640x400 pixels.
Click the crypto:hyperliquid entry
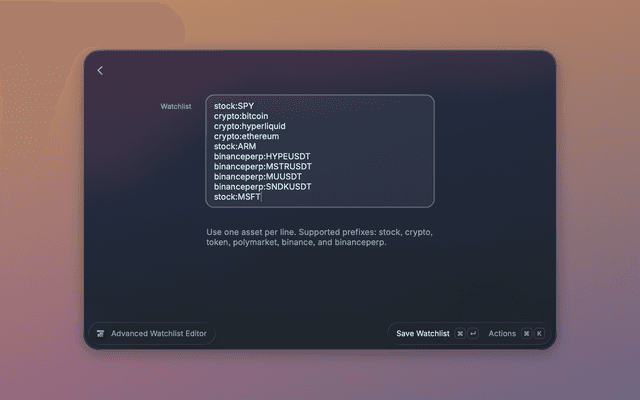[249, 126]
